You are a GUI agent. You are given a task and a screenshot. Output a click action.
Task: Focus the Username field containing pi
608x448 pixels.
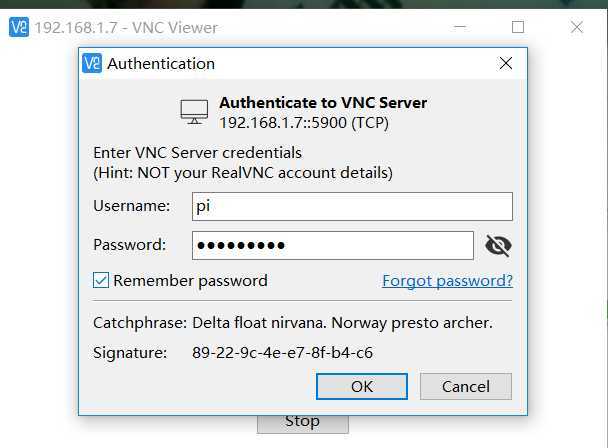click(352, 206)
